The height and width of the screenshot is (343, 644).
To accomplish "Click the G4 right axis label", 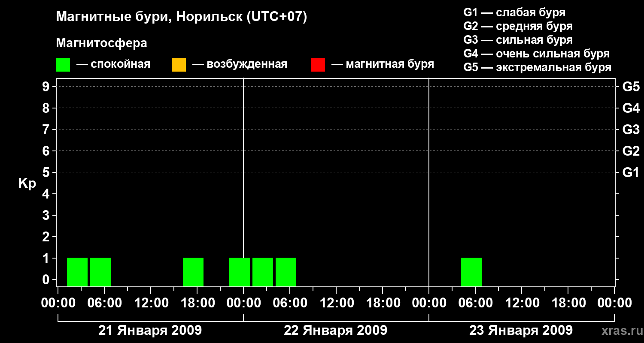I will coord(631,108).
